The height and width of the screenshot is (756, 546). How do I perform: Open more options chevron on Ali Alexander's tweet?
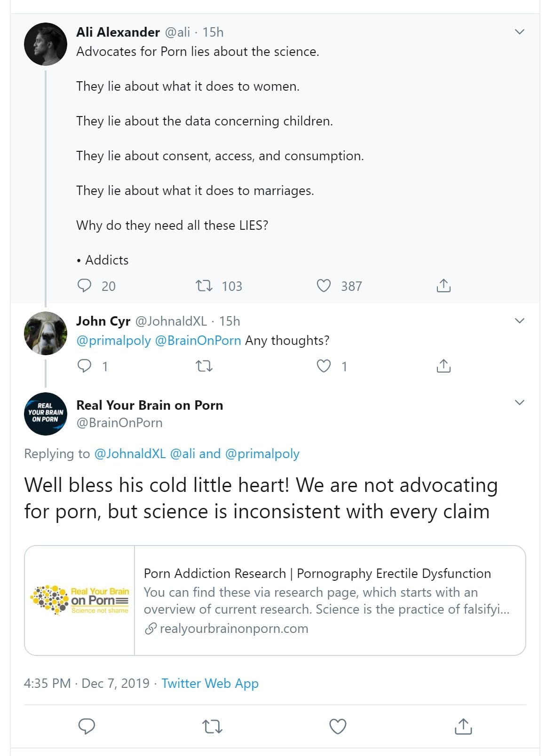[520, 32]
